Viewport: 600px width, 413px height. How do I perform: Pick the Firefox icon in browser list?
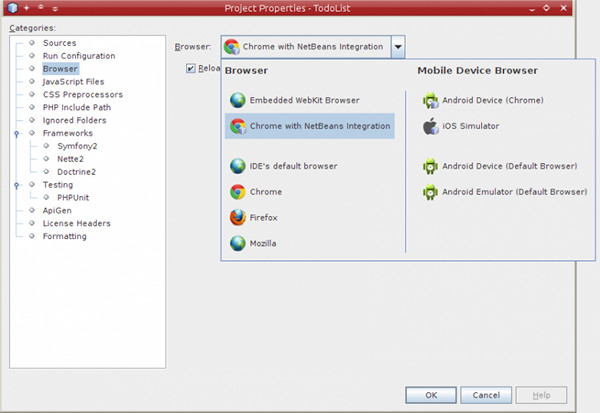click(238, 217)
